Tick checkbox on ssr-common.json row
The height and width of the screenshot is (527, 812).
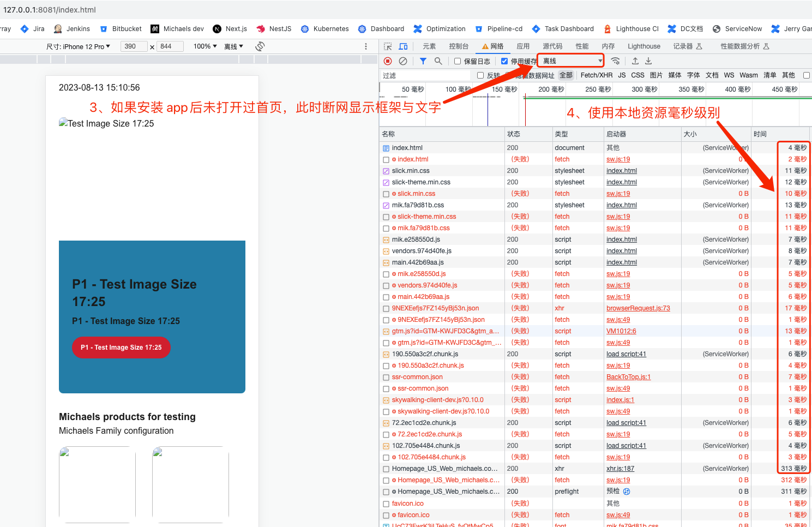click(x=386, y=378)
